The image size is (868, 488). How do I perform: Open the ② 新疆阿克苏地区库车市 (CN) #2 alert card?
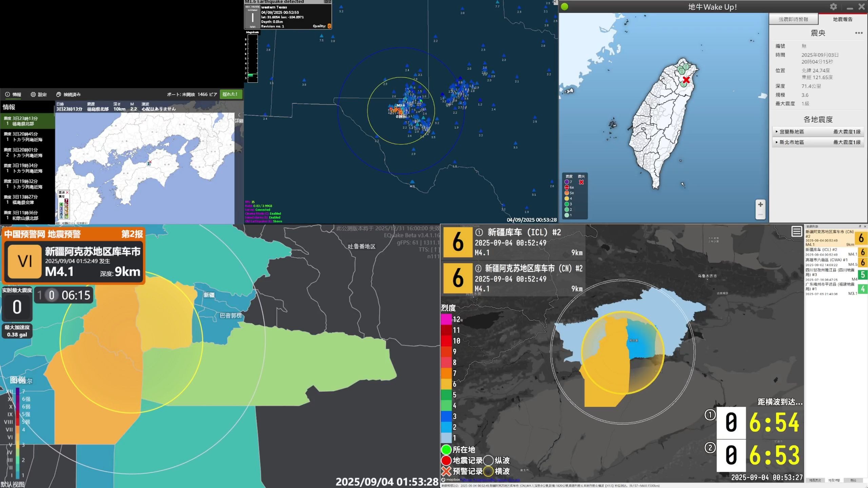514,279
